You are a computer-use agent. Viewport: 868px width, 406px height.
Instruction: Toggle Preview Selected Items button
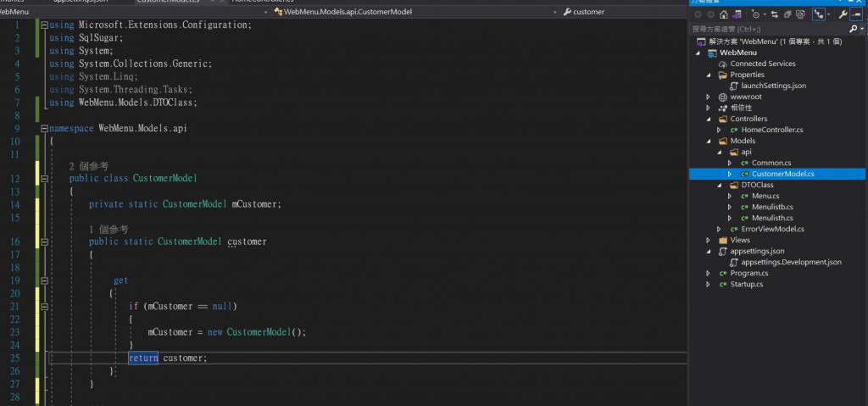pyautogui.click(x=856, y=14)
